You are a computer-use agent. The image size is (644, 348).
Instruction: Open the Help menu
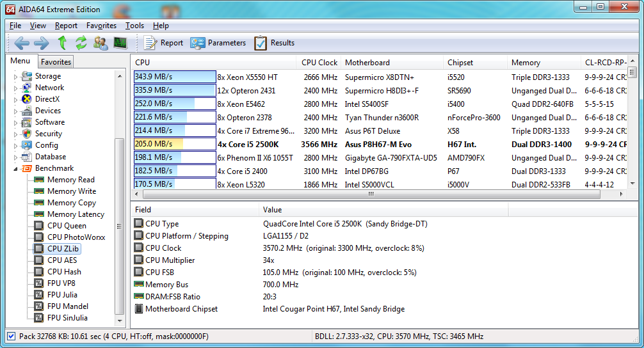coord(161,26)
